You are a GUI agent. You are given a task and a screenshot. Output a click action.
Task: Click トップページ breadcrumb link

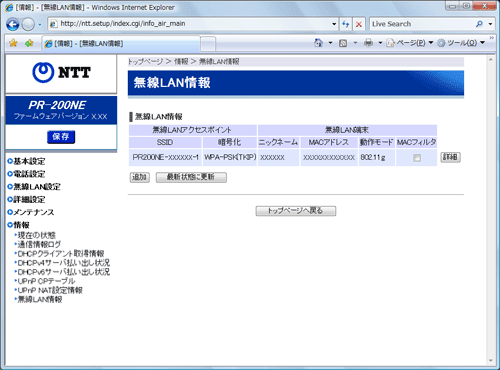pos(146,62)
